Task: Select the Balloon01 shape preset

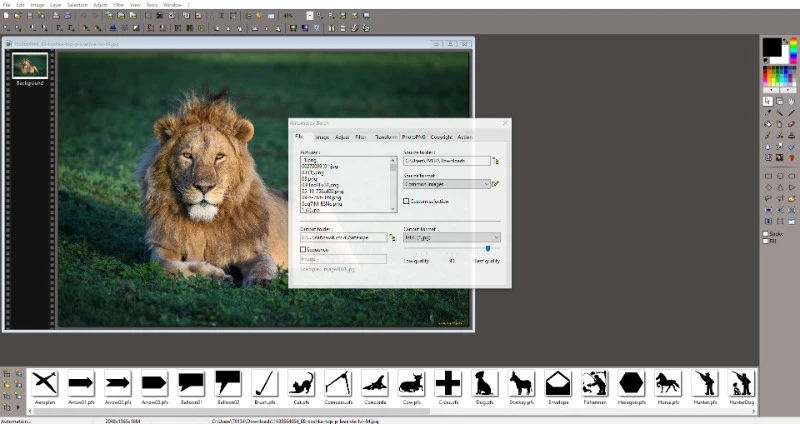Action: [x=191, y=382]
